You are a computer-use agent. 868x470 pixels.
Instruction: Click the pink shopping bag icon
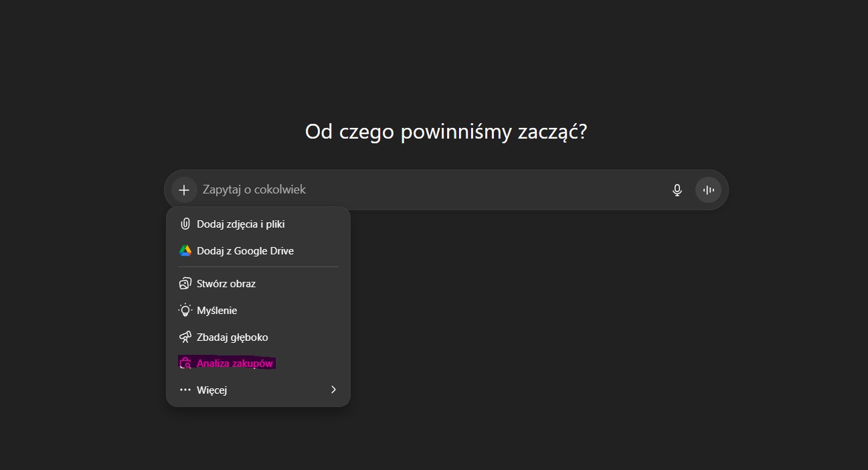click(x=185, y=364)
